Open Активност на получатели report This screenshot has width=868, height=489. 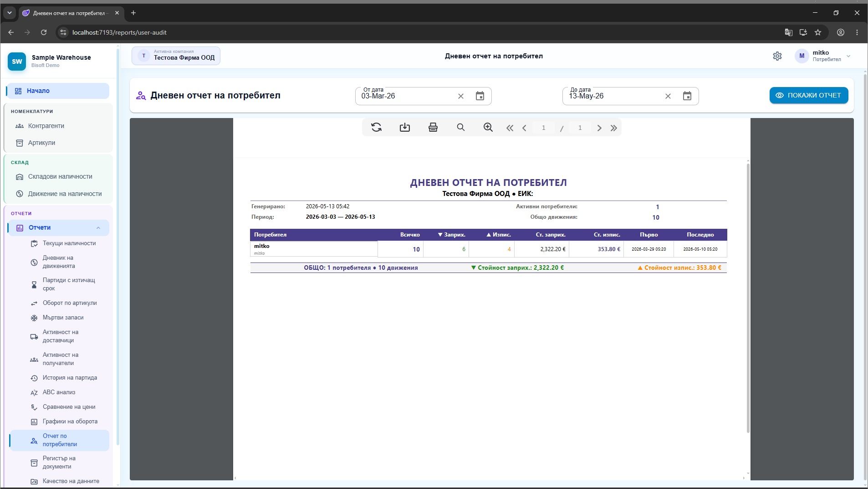point(59,359)
